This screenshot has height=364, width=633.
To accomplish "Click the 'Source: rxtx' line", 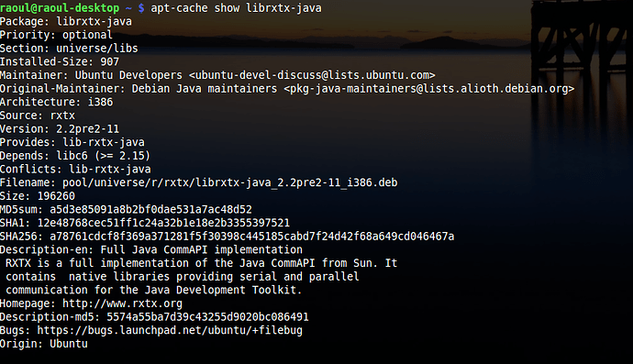I will pos(38,116).
